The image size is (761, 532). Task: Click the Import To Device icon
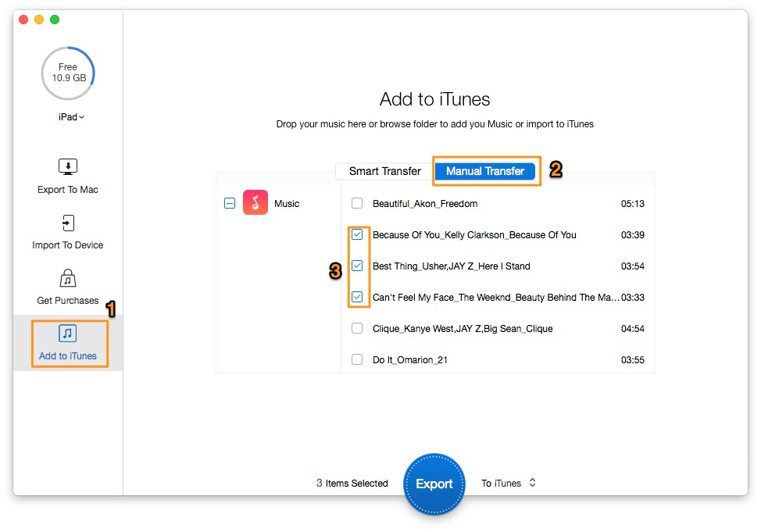click(x=68, y=223)
